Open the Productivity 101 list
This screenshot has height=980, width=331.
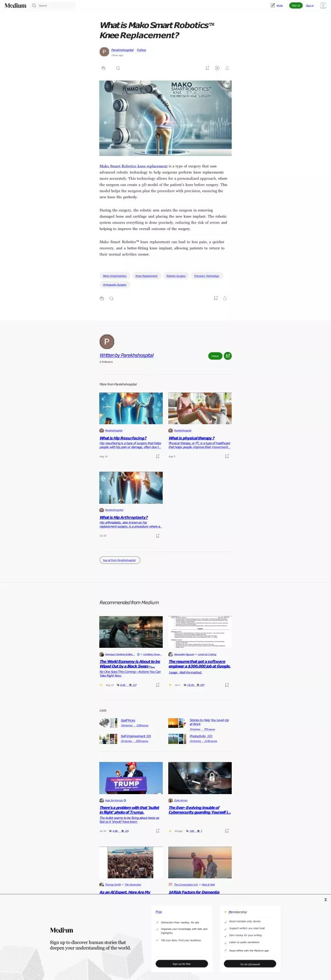[x=201, y=736]
